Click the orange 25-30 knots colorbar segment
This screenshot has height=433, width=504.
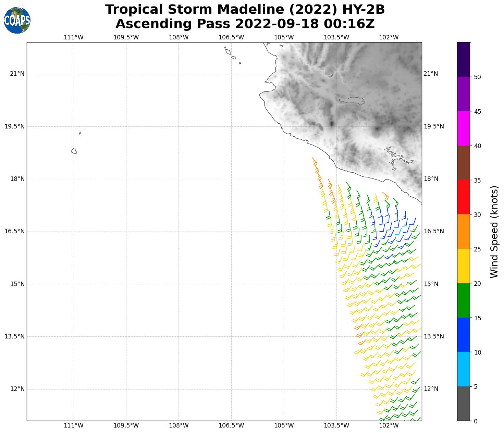[x=464, y=232]
